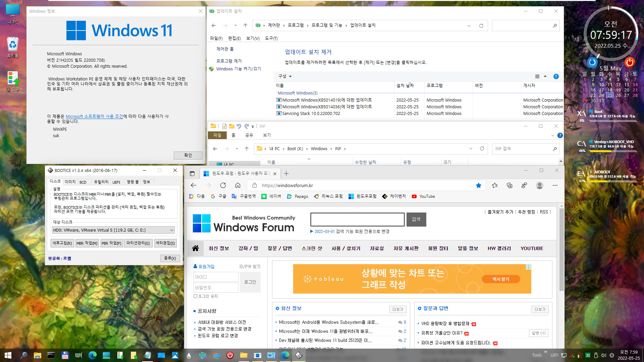644x362 pixels.
Task: Open the 대상 디스크 HD0 VMware combo box
Action: (113, 230)
